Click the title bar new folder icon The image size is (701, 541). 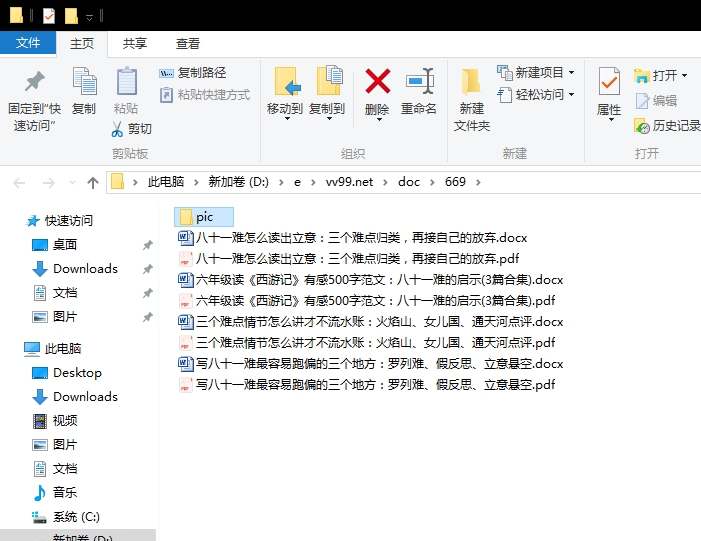pos(71,16)
